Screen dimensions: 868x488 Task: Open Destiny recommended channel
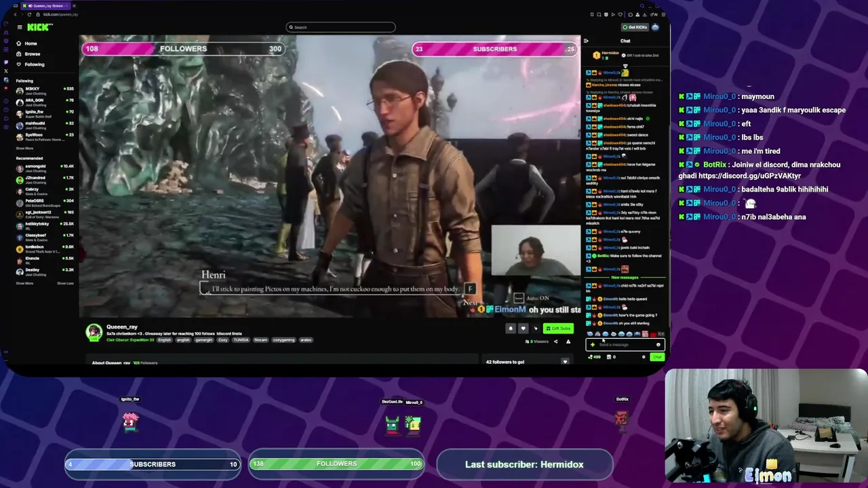[45, 272]
